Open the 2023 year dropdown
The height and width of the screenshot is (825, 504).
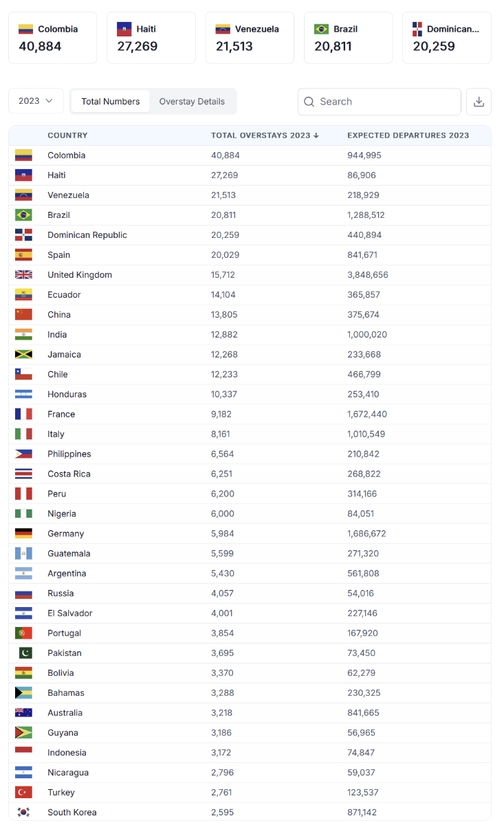point(36,101)
